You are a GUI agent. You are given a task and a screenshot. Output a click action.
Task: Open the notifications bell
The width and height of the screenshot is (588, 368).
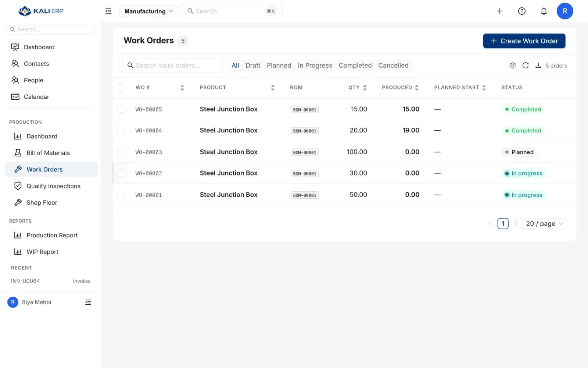point(544,11)
